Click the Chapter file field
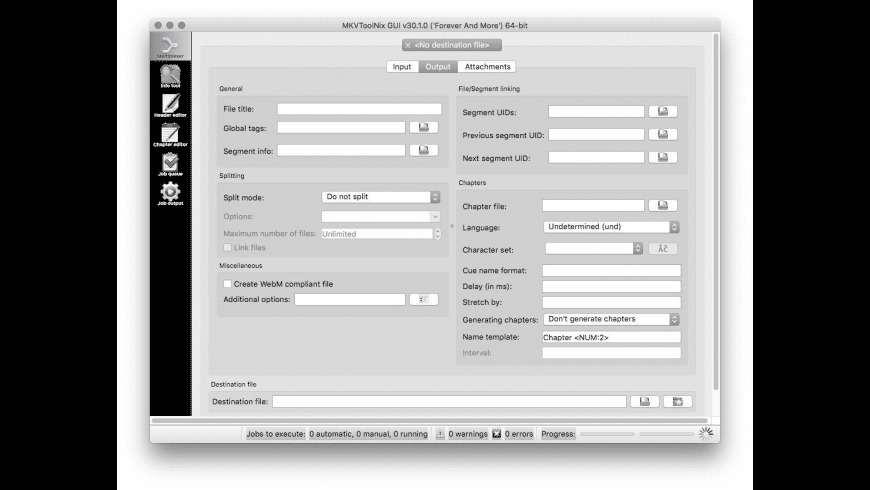This screenshot has height=490, width=870. tap(594, 205)
